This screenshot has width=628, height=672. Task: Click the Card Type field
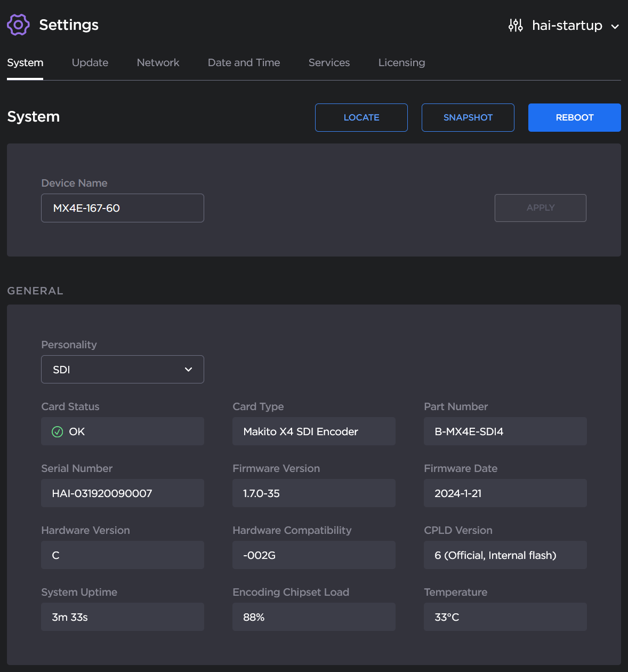point(313,431)
